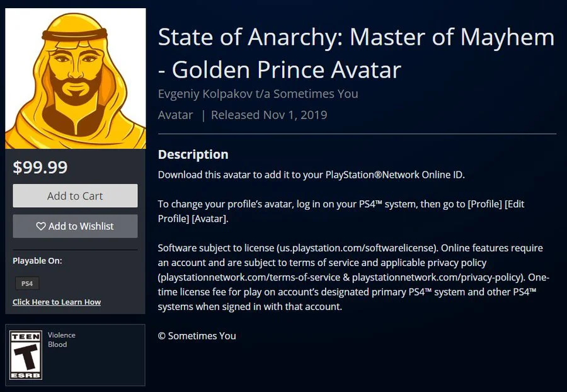This screenshot has height=392, width=567.
Task: Click the playstationnetwork.com/privacy-policy text
Action: pos(436,277)
